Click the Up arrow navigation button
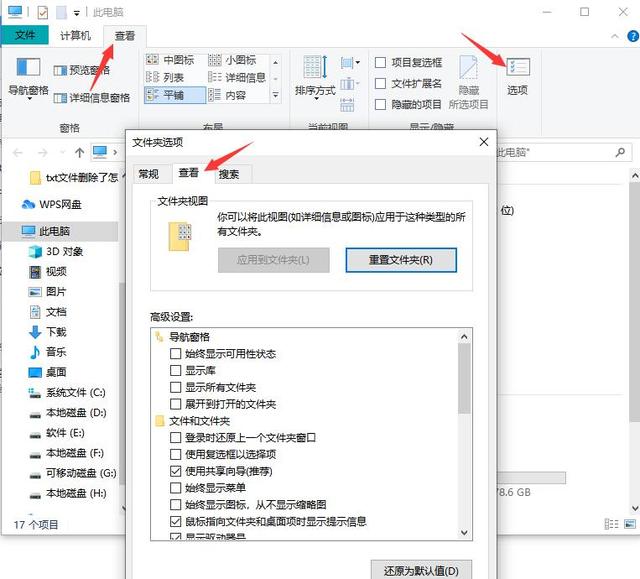This screenshot has height=579, width=640. pos(80,153)
